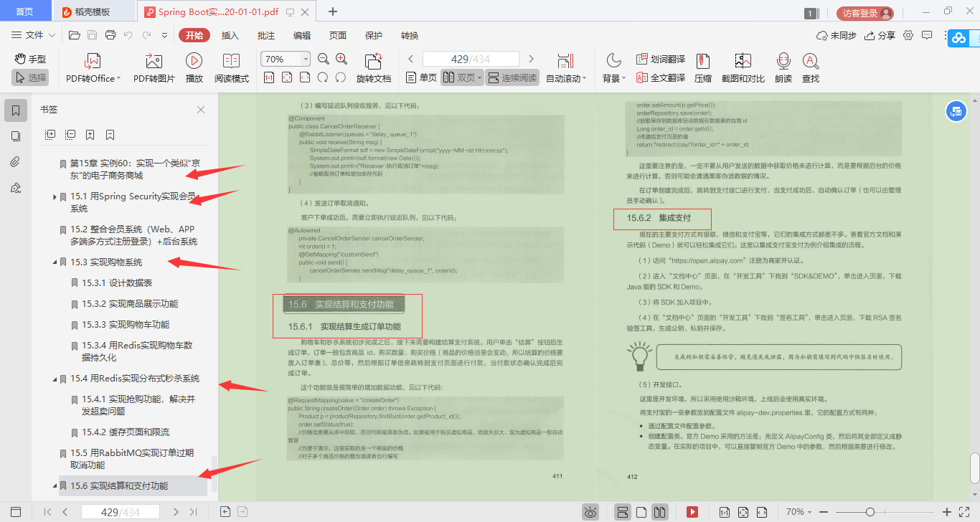Switch to the 插入 ribbon tab
980x522 pixels.
tap(230, 35)
